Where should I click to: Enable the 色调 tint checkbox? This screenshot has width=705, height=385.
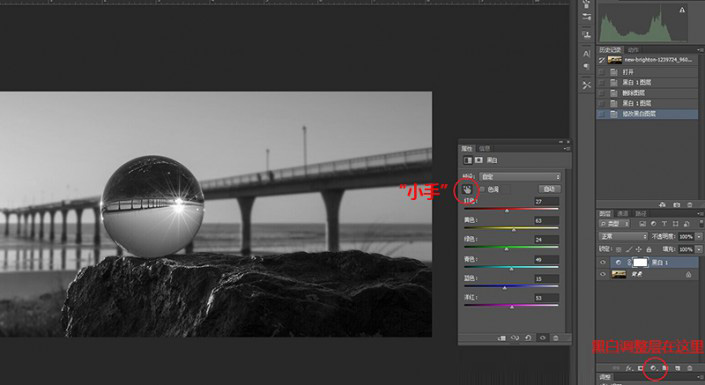pyautogui.click(x=482, y=189)
